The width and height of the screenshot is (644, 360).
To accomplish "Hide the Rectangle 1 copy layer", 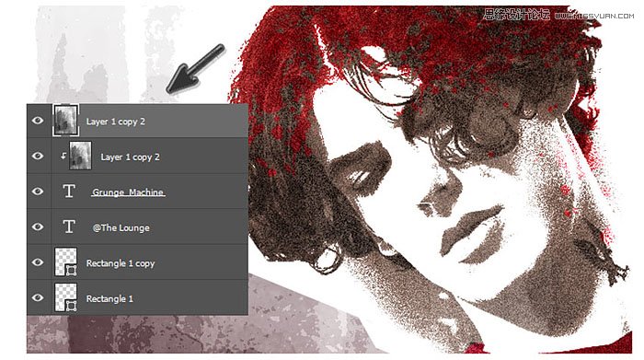I will tap(38, 261).
